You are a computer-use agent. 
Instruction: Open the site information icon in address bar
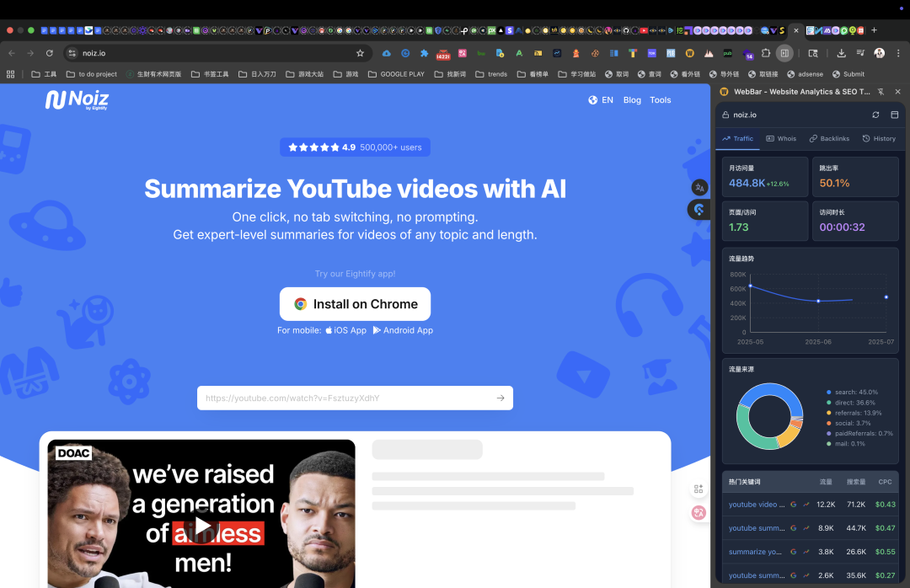tap(72, 53)
